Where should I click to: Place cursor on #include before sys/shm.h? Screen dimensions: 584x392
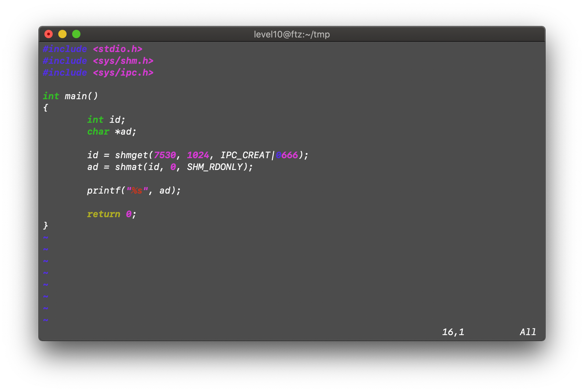click(65, 61)
